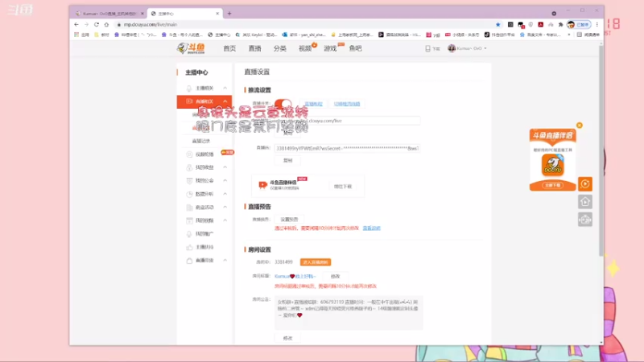Open 鱼吧 in the top navigation
The image size is (644, 362).
(355, 48)
